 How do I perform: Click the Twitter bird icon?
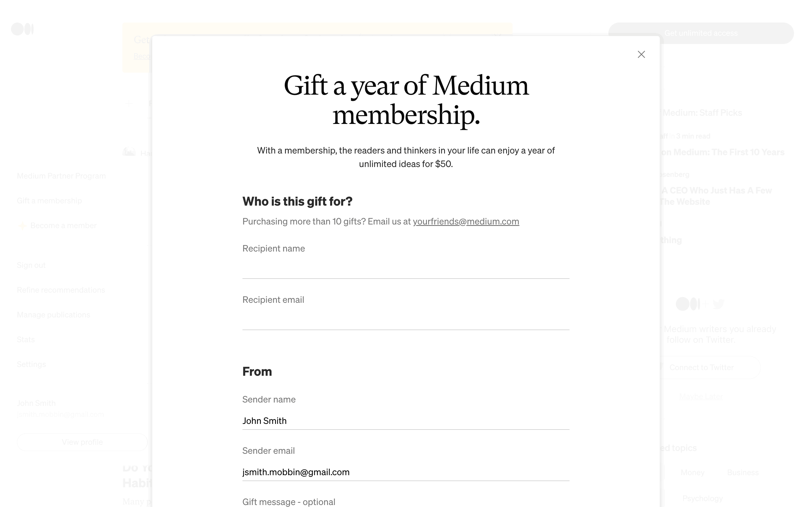(x=718, y=304)
